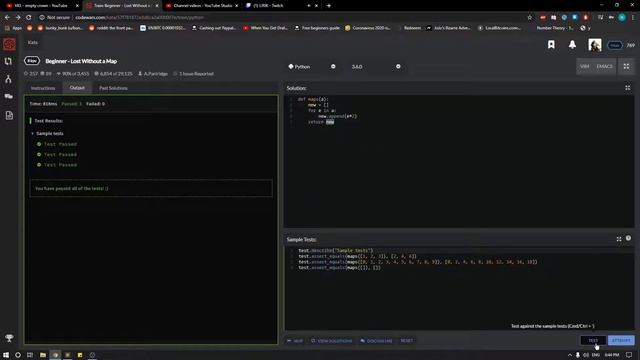Open the Discussions chat-bubble icon in the sidebar
Viewport: 640px width, 360px height.
click(x=9, y=96)
